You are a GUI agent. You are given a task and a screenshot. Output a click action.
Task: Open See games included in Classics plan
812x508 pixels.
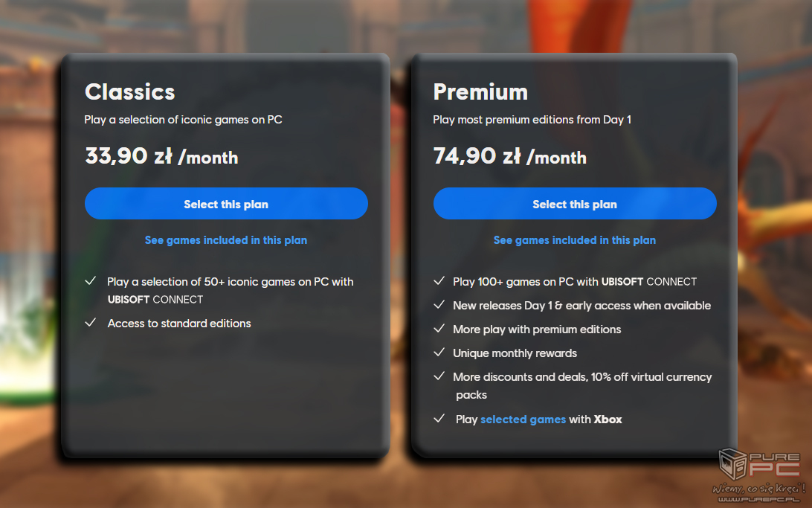pyautogui.click(x=226, y=240)
